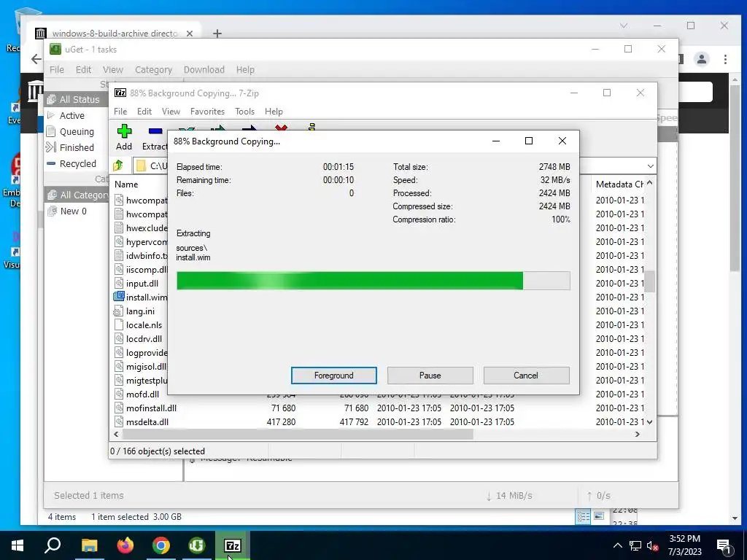747x560 pixels.
Task: Select locdrv.dll in the file list
Action: [x=144, y=338]
